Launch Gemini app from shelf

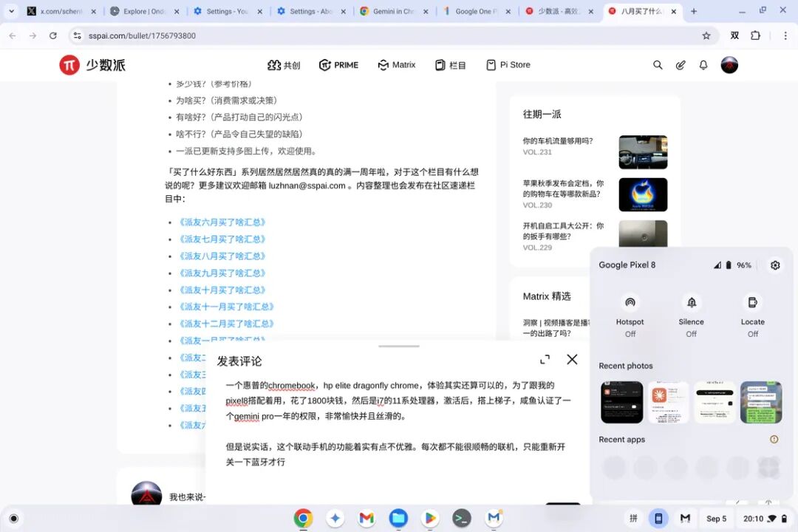coord(335,518)
